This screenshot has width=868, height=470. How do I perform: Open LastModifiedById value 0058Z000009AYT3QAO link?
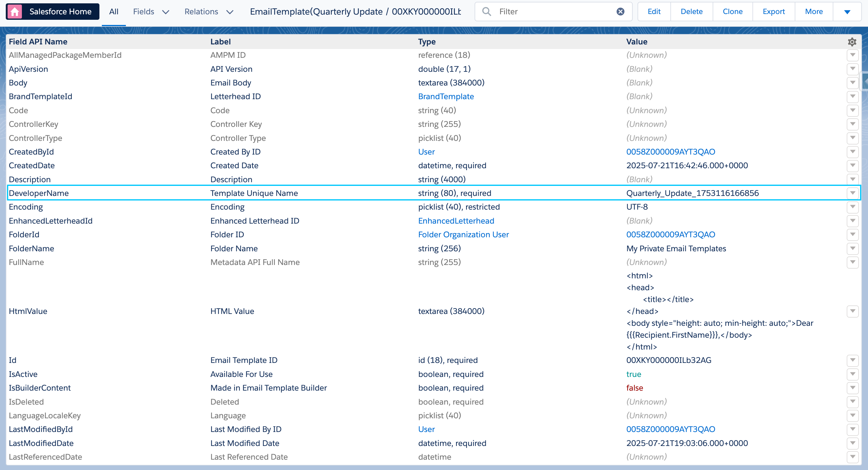tap(671, 430)
